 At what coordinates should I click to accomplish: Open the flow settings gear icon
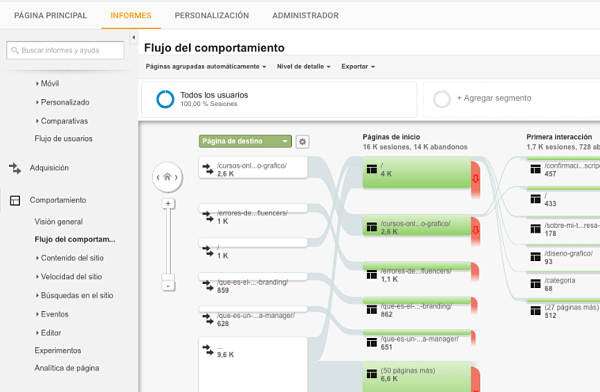pos(302,142)
